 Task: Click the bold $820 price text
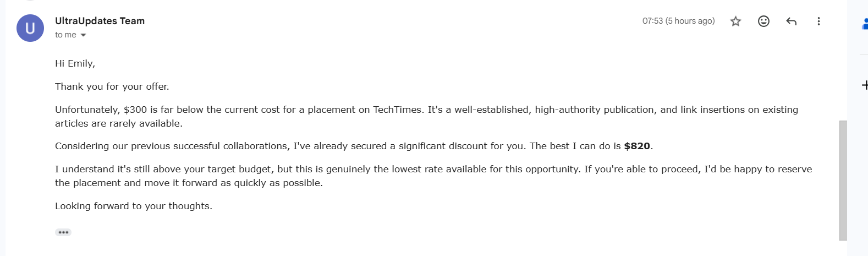[x=637, y=146]
